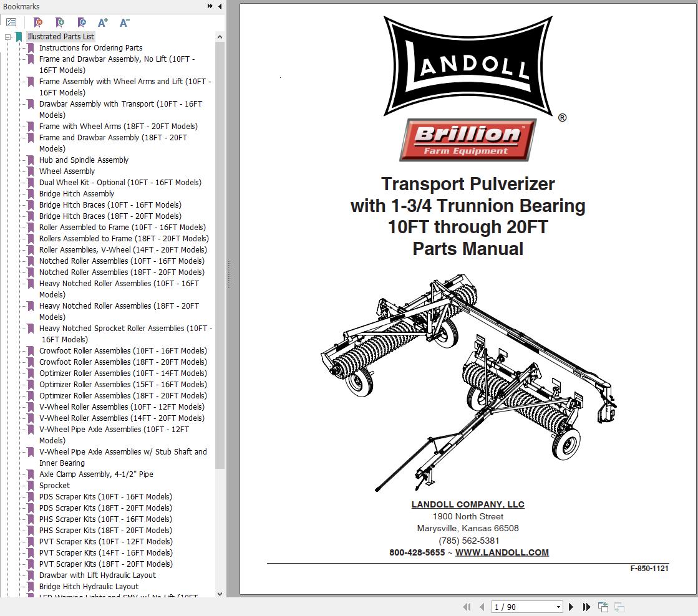Click the delete bookmark icon
The height and width of the screenshot is (616, 698).
click(38, 22)
